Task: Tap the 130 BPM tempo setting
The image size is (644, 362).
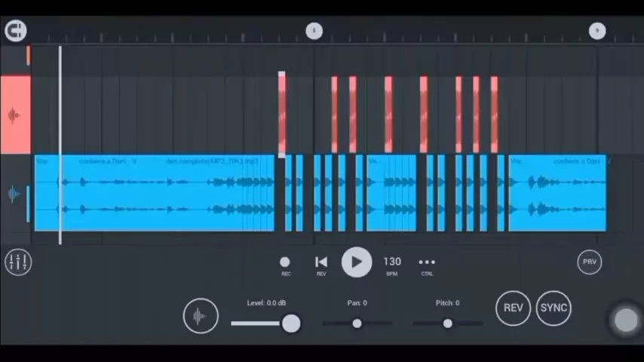Action: pyautogui.click(x=392, y=262)
